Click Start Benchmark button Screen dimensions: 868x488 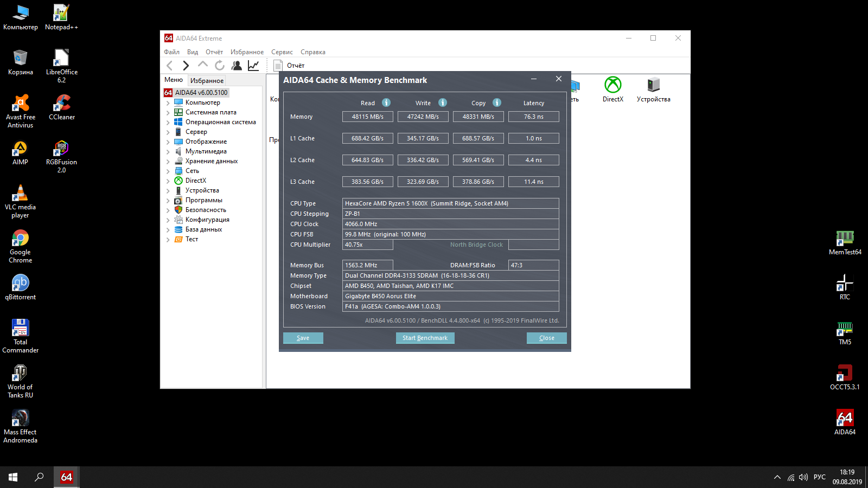[425, 338]
